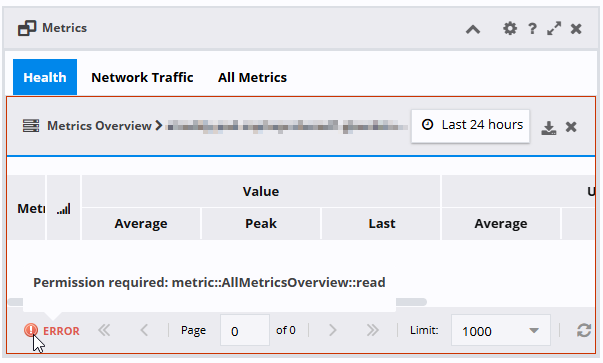The height and width of the screenshot is (363, 603).
Task: Focus the Page number input field
Action: click(x=245, y=330)
